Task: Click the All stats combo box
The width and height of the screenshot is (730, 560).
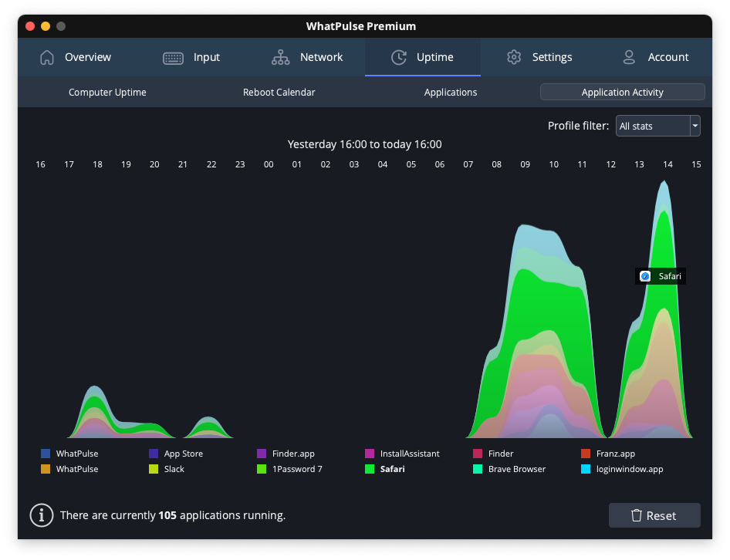Action: (652, 126)
